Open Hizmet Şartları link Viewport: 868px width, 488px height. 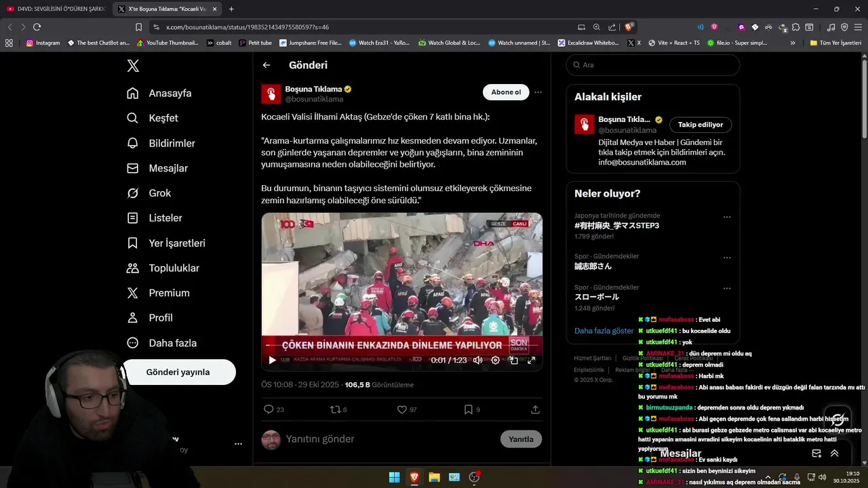coord(593,358)
